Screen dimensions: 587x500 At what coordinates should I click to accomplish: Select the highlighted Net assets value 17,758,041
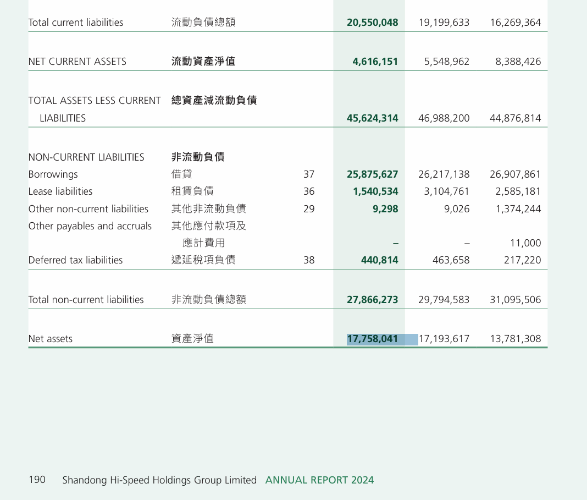[x=372, y=339]
